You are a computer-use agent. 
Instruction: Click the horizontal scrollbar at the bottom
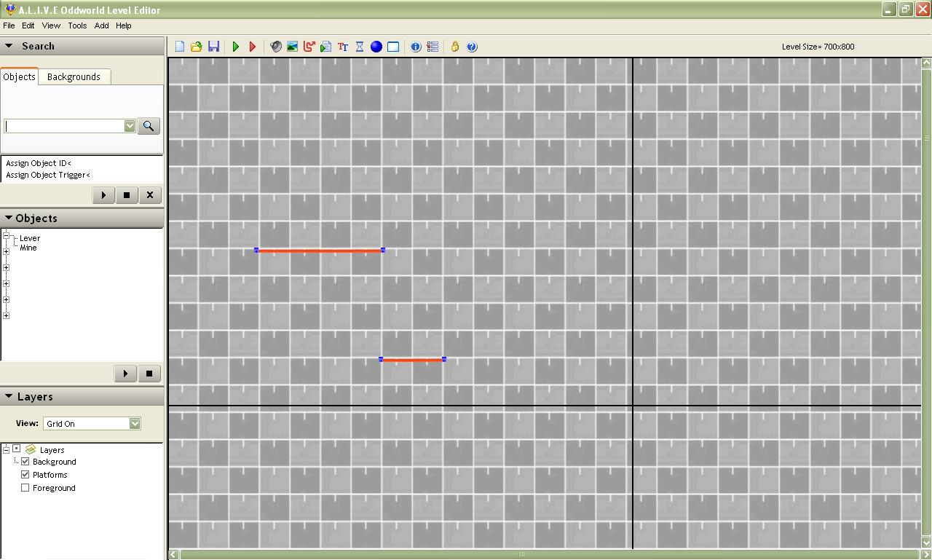[x=521, y=554]
